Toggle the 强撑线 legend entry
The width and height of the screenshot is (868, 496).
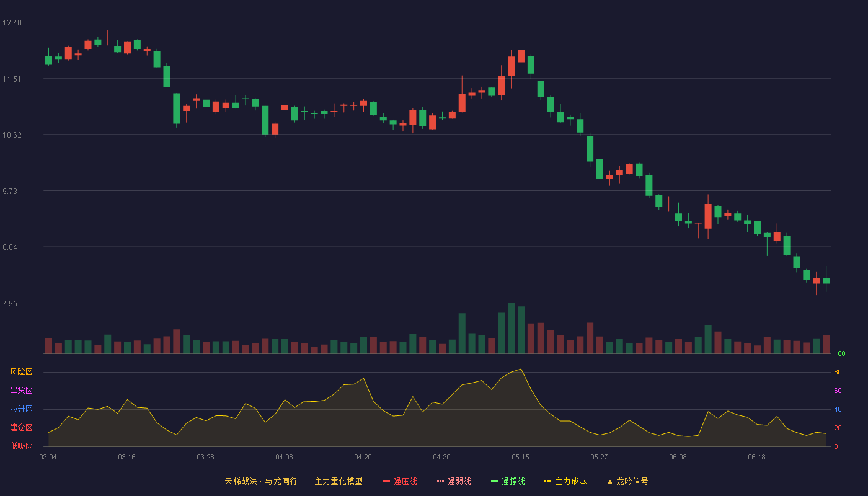508,481
